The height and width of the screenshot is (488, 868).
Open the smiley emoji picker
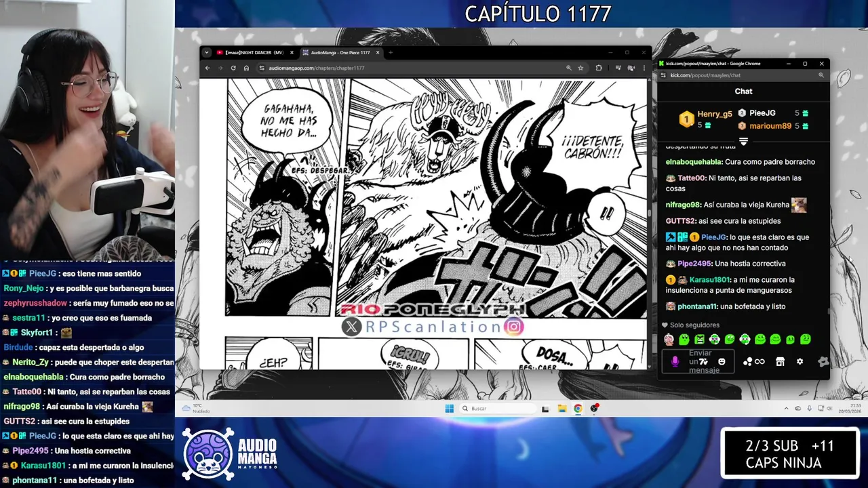722,362
